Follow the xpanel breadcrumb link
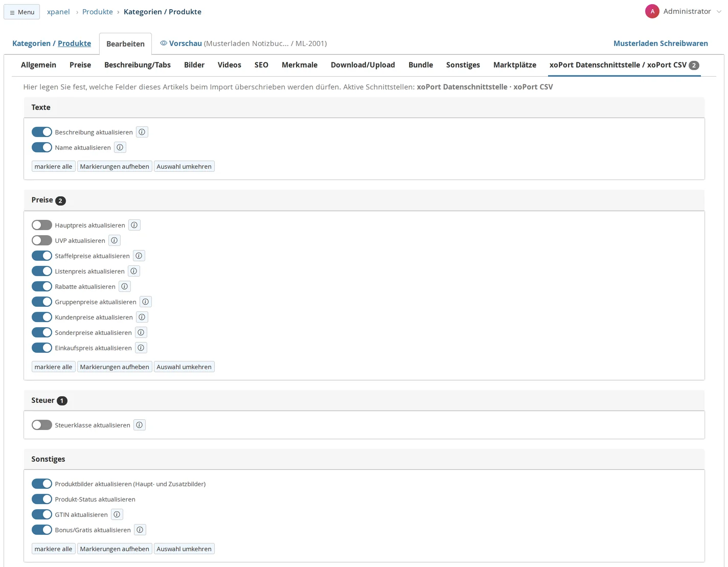Image resolution: width=728 pixels, height=567 pixels. [x=58, y=12]
